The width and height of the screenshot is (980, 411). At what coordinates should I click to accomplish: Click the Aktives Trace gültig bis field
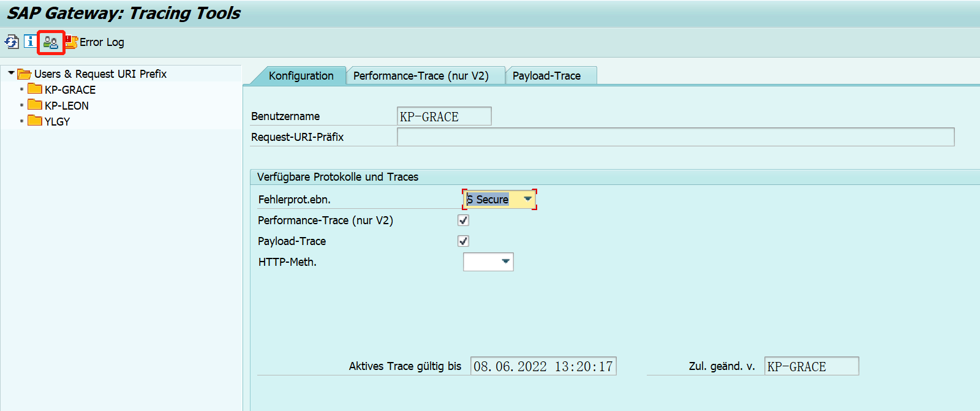[x=543, y=366]
